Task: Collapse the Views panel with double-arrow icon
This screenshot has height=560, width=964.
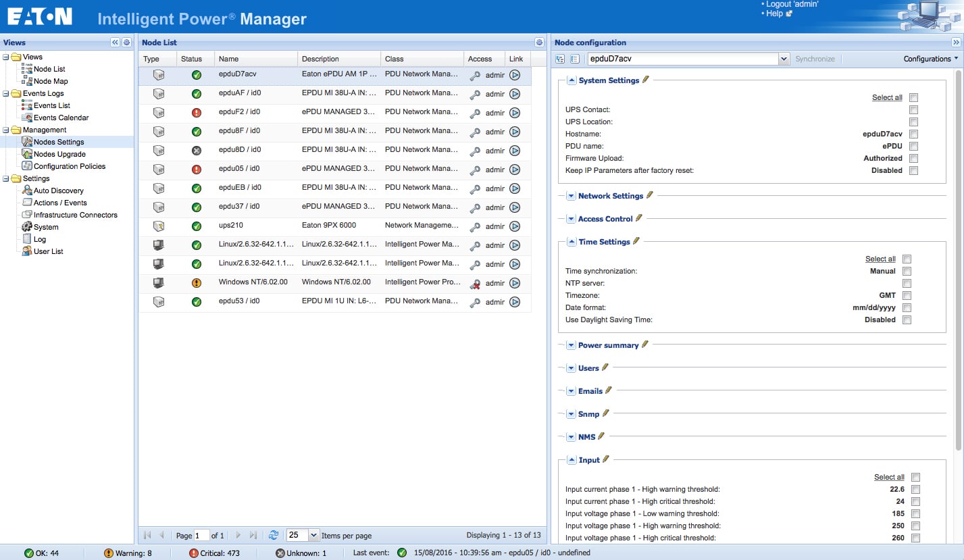Action: pyautogui.click(x=115, y=42)
